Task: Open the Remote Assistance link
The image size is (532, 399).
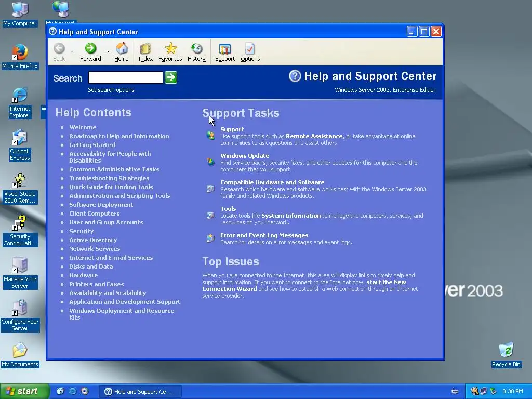Action: click(x=314, y=136)
